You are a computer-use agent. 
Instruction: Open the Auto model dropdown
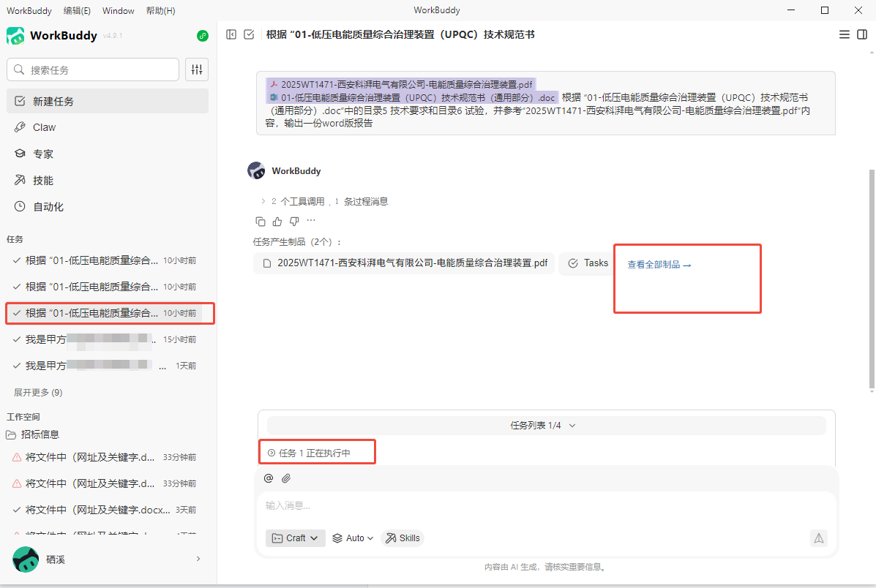coord(353,538)
